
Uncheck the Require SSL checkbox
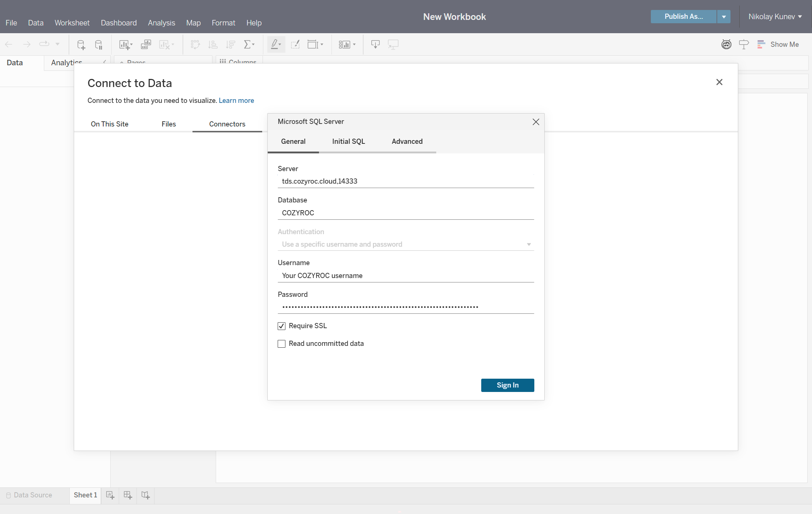[x=281, y=326]
